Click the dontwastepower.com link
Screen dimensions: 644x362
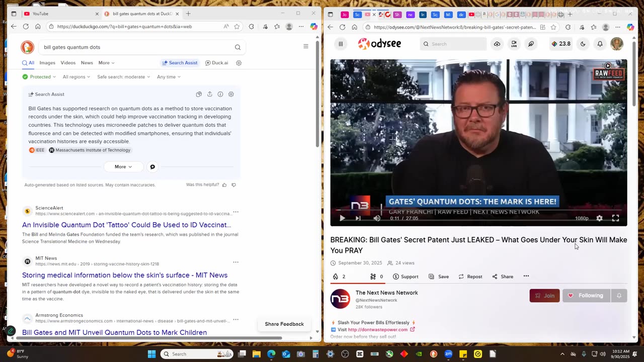click(x=378, y=330)
